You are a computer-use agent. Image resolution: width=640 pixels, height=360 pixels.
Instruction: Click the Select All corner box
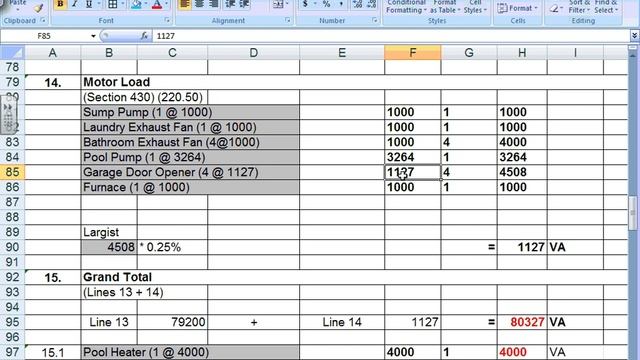click(x=12, y=53)
